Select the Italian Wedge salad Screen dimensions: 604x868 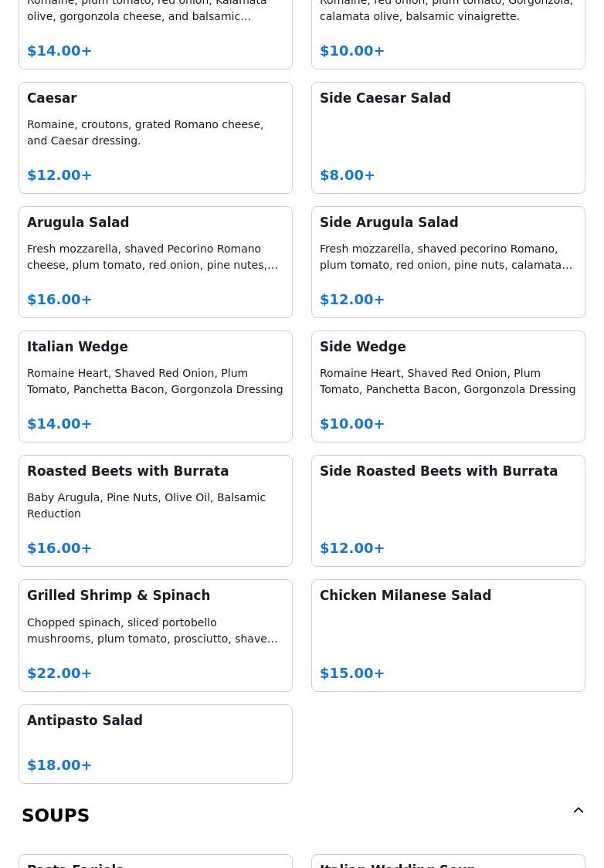click(155, 386)
